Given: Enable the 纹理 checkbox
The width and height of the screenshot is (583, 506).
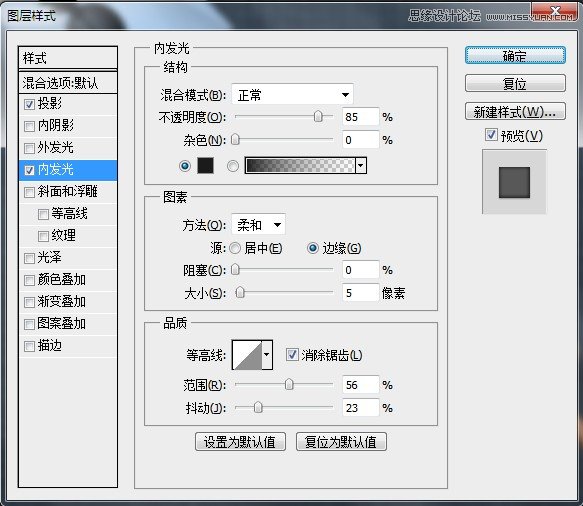Looking at the screenshot, I should 43,236.
